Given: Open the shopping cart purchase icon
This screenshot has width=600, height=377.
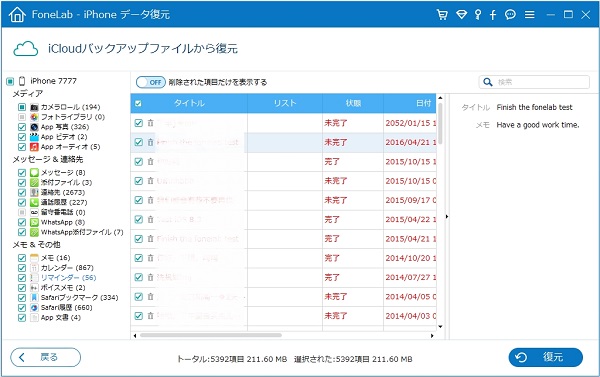Looking at the screenshot, I should (x=442, y=15).
